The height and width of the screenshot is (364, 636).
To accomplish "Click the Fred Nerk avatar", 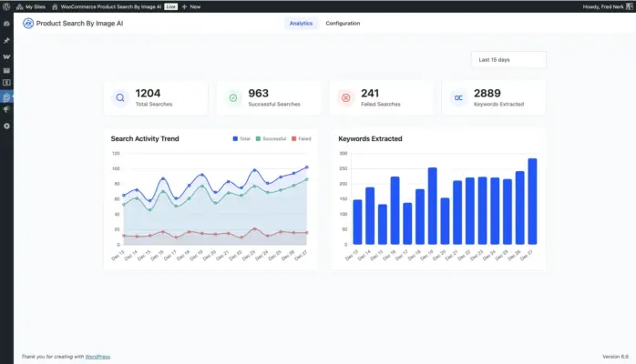I will pos(630,6).
